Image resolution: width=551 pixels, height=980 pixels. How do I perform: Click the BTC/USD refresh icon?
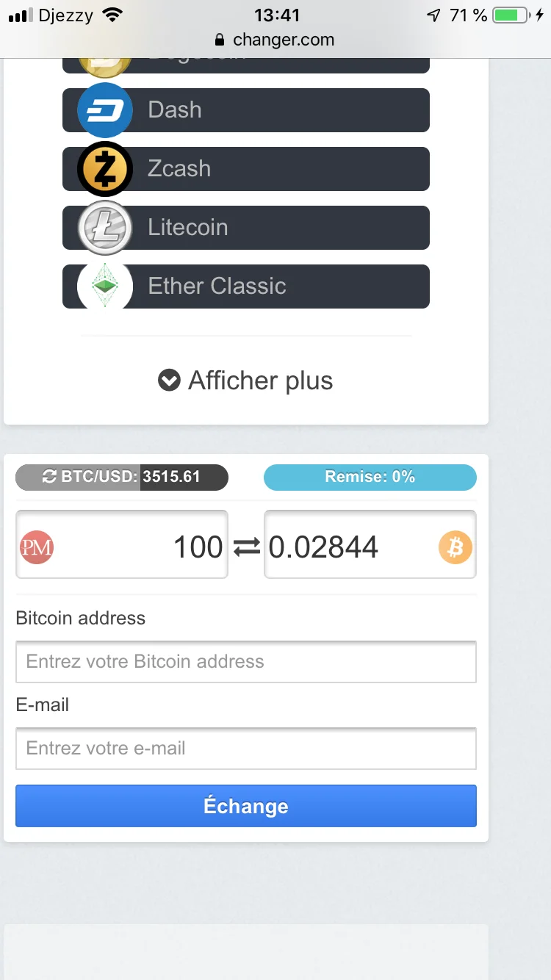(x=49, y=477)
